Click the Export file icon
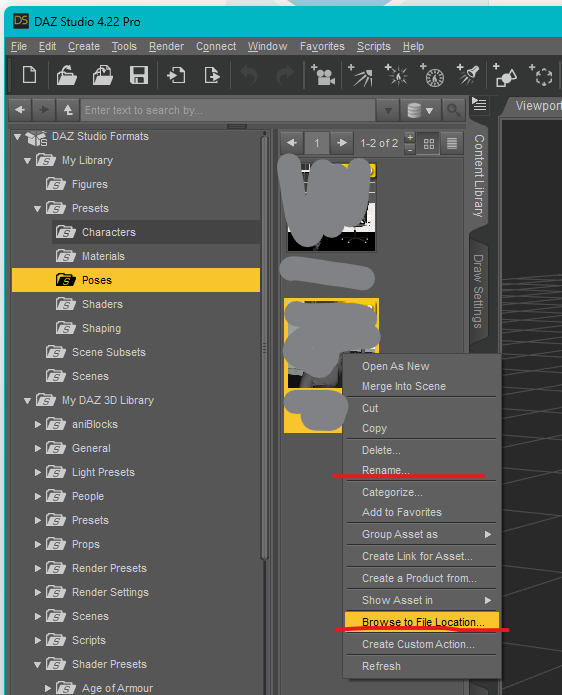The height and width of the screenshot is (695, 562). point(212,75)
